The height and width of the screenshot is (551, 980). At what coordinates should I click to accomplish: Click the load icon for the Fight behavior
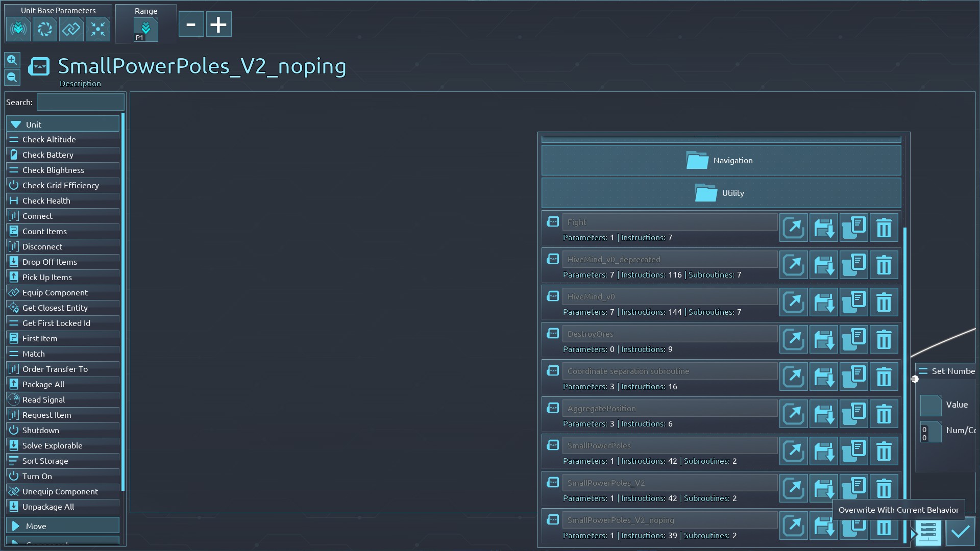[794, 228]
